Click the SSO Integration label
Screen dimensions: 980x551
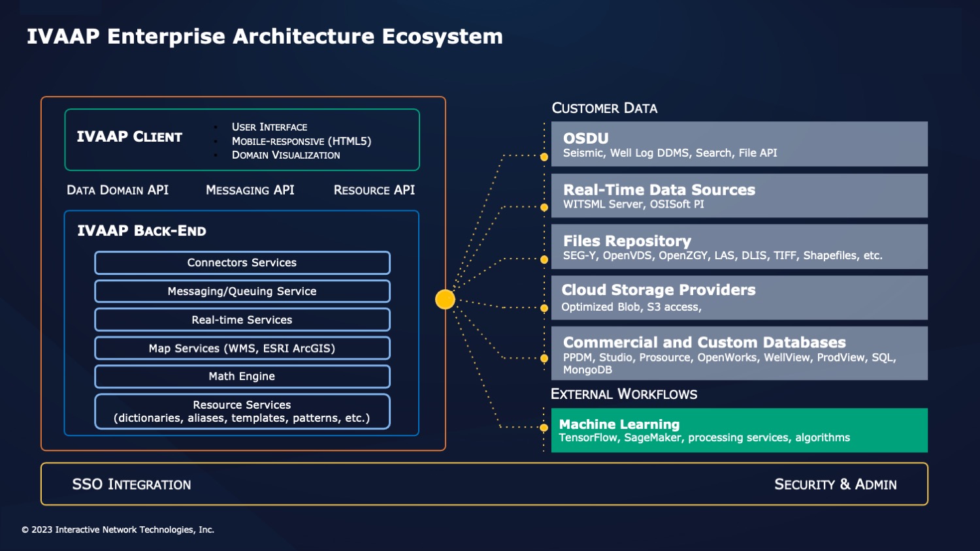[131, 484]
